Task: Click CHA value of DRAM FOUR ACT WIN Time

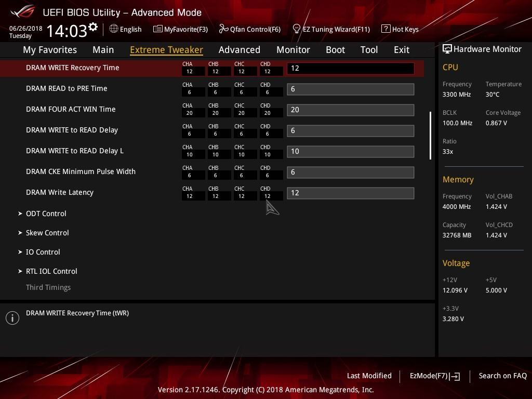Action: tap(189, 113)
